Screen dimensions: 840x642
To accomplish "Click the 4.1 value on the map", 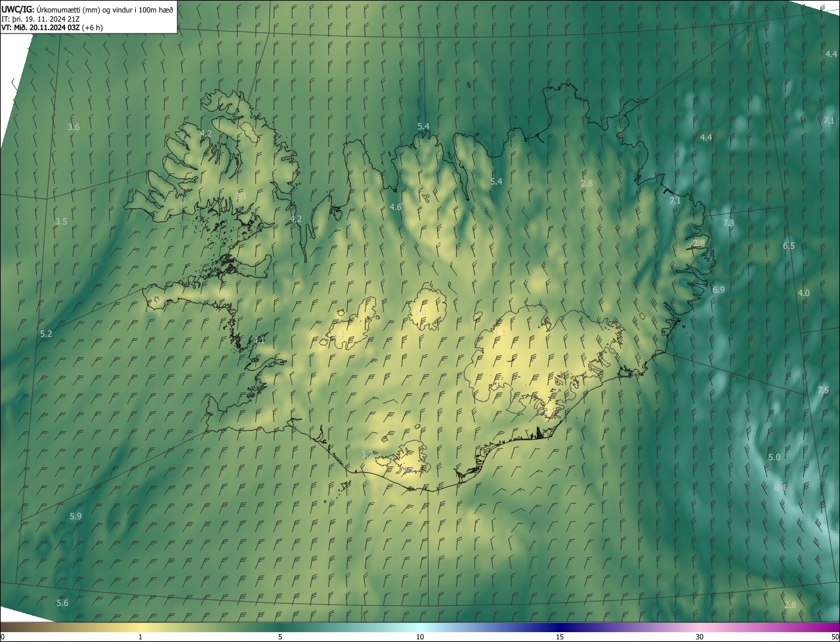I will [x=260, y=340].
